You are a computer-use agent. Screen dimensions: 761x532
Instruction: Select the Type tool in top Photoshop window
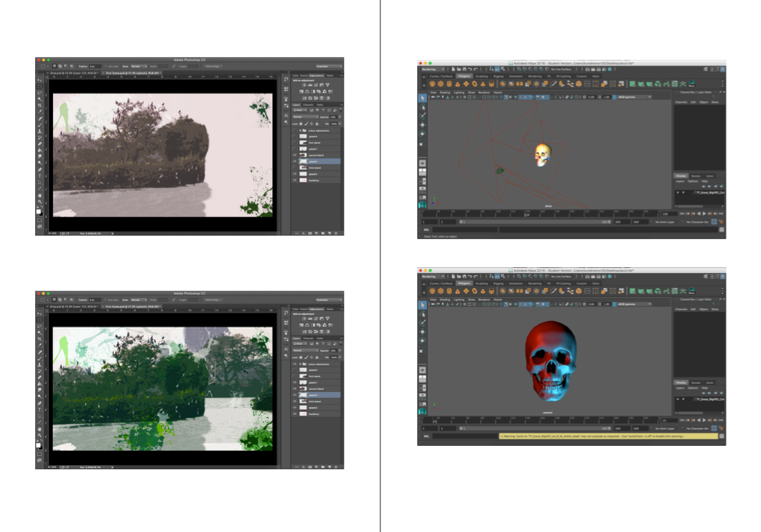[39, 176]
